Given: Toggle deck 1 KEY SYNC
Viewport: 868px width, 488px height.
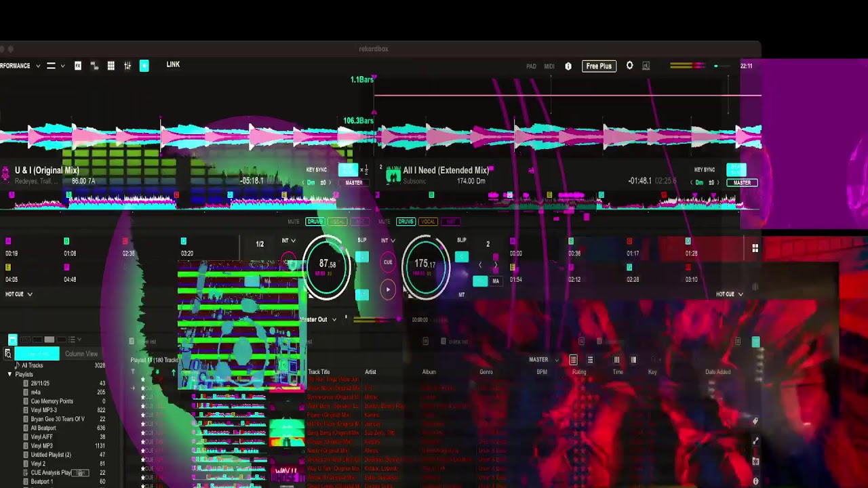Looking at the screenshot, I should (317, 170).
